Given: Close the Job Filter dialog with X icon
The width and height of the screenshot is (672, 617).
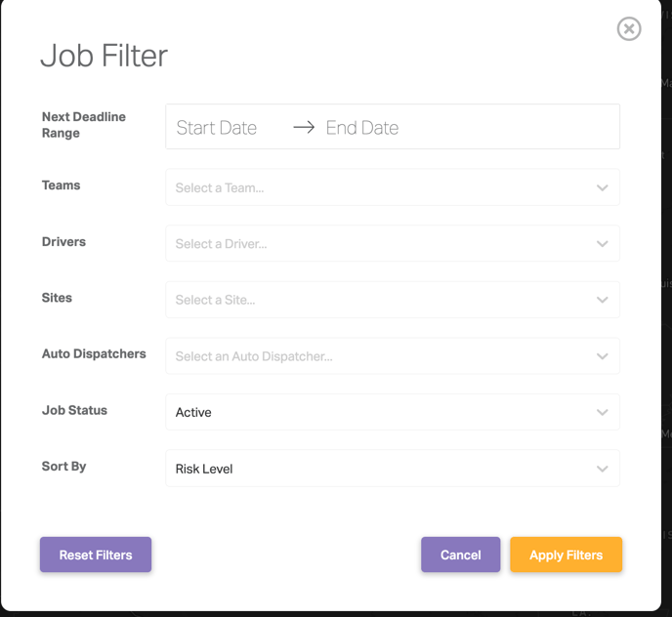Looking at the screenshot, I should tap(629, 29).
